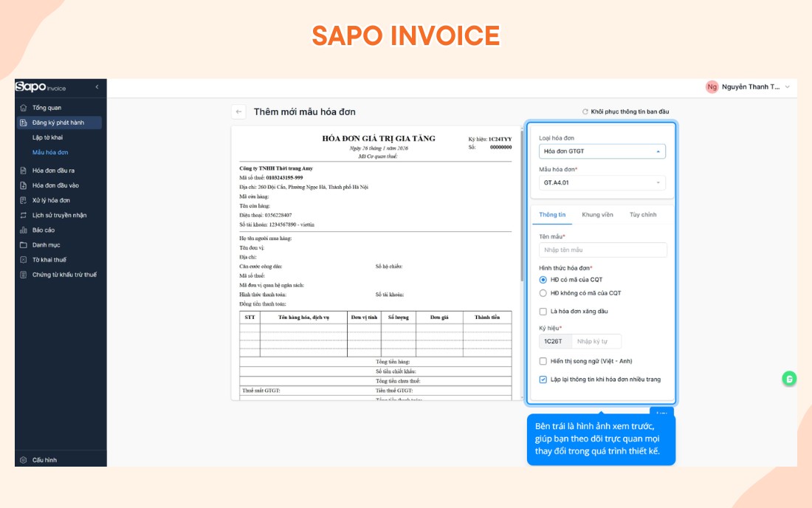
Task: Enable Hiển thị song ngữ (Việt - Anh)
Action: (x=543, y=361)
